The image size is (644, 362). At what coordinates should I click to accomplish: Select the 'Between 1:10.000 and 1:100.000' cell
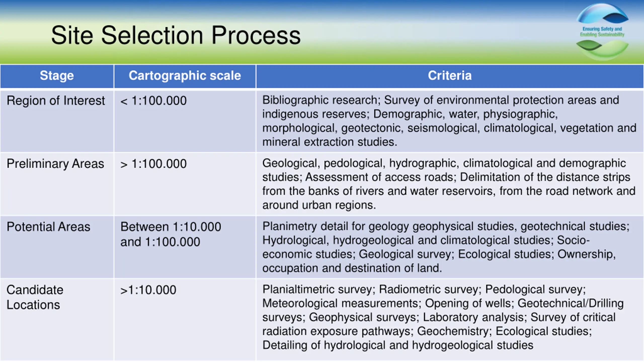click(185, 247)
